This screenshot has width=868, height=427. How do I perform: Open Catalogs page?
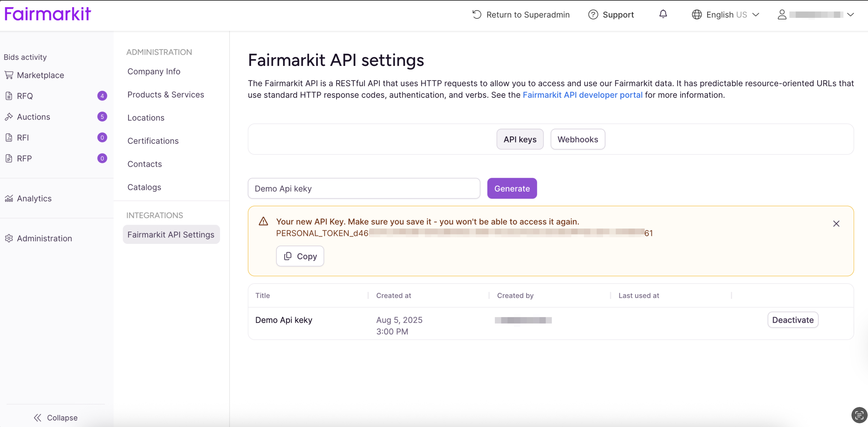[x=144, y=187]
